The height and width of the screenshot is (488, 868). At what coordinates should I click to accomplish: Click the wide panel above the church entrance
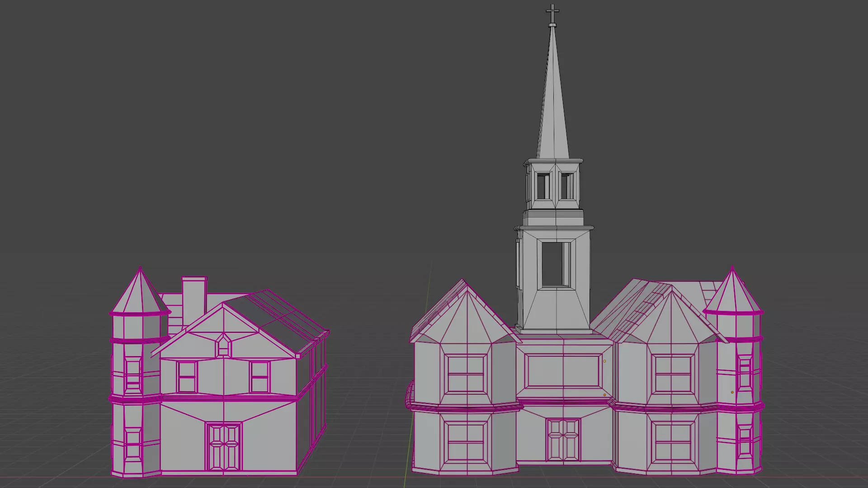[563, 371]
